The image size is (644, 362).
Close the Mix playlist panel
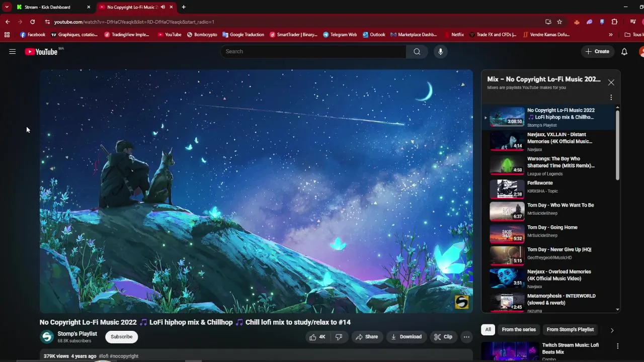tap(611, 82)
